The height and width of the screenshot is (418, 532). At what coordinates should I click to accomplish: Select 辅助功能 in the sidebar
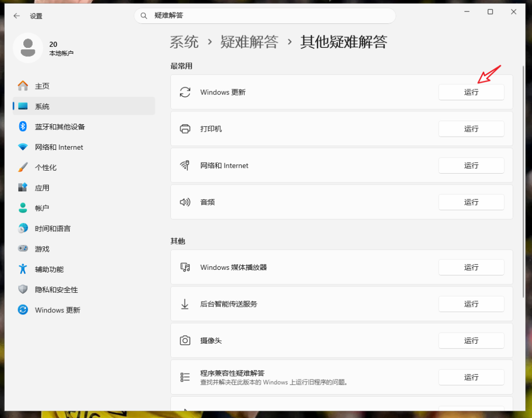[x=84, y=269]
